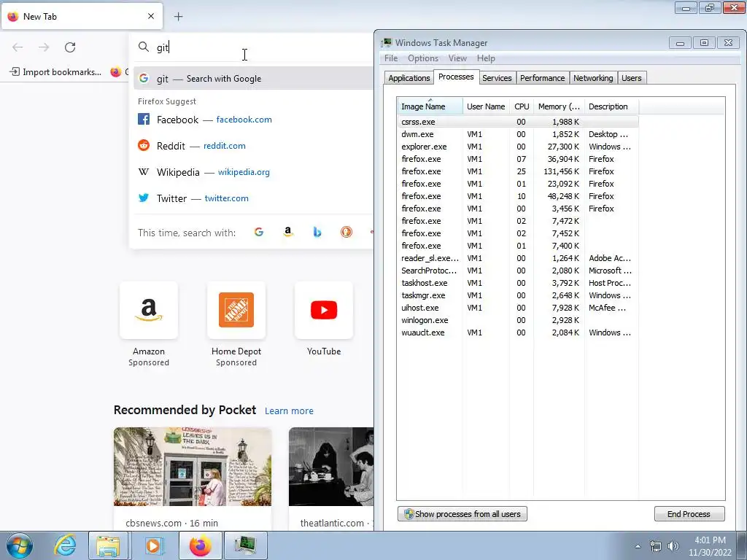Image resolution: width=747 pixels, height=560 pixels.
Task: Select the Facebook suggestion
Action: pos(253,120)
